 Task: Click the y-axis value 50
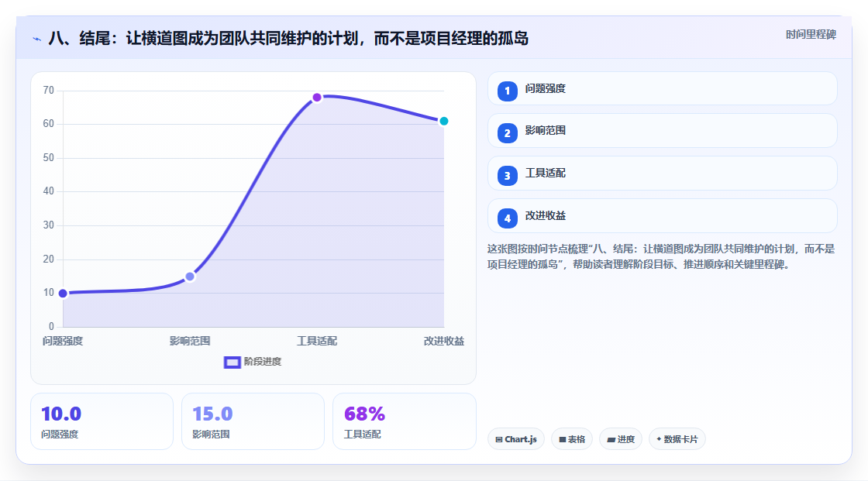click(49, 158)
